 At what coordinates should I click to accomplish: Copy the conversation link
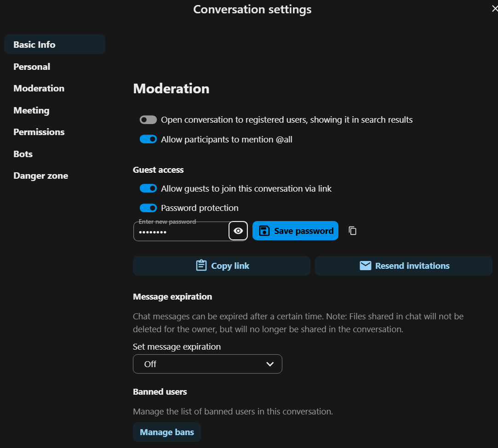tap(222, 266)
